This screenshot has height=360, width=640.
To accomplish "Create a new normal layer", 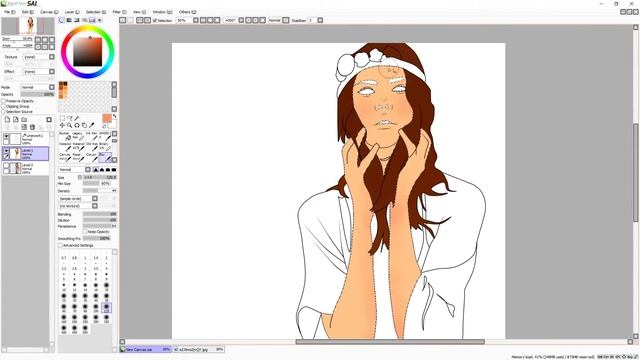I will click(x=7, y=119).
